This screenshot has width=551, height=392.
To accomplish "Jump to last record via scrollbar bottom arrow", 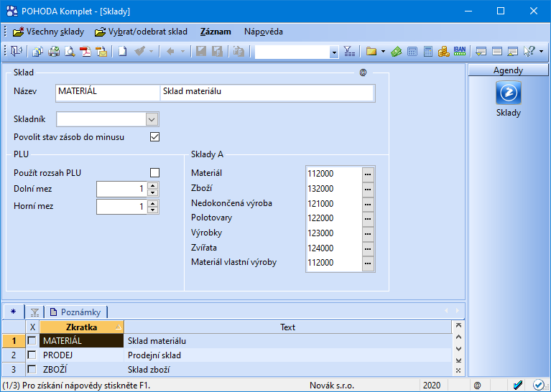I will tap(458, 360).
